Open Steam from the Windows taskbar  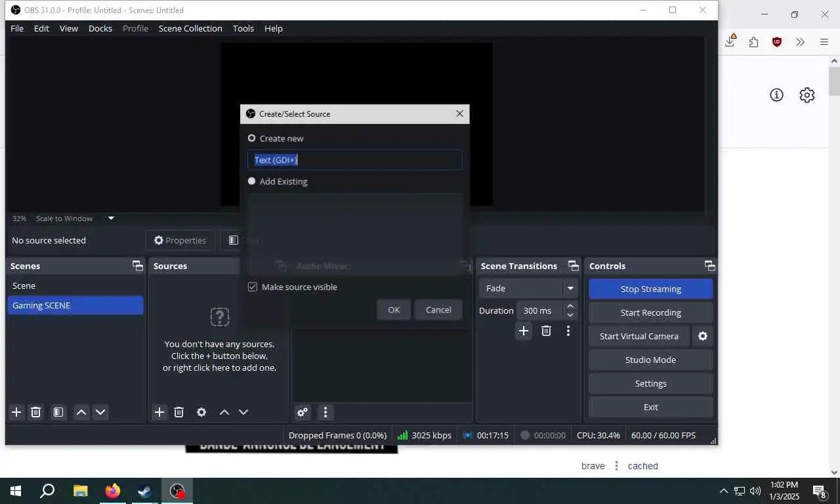145,491
